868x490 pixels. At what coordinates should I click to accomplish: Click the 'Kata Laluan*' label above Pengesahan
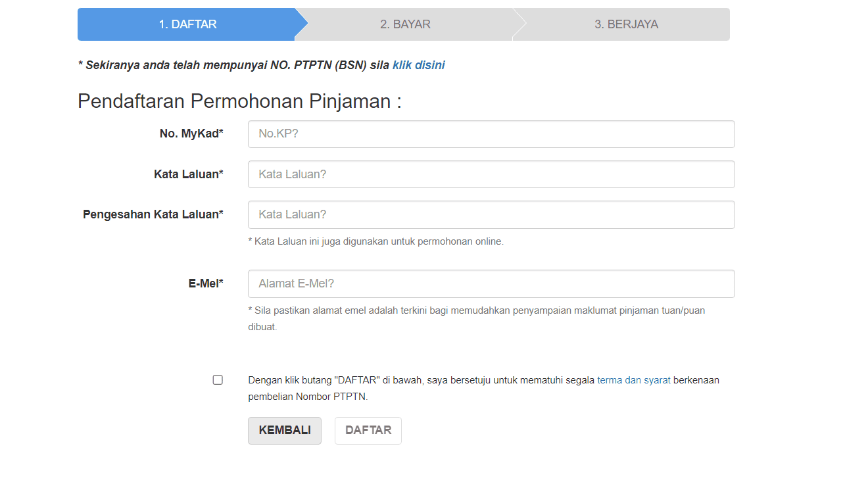click(189, 174)
